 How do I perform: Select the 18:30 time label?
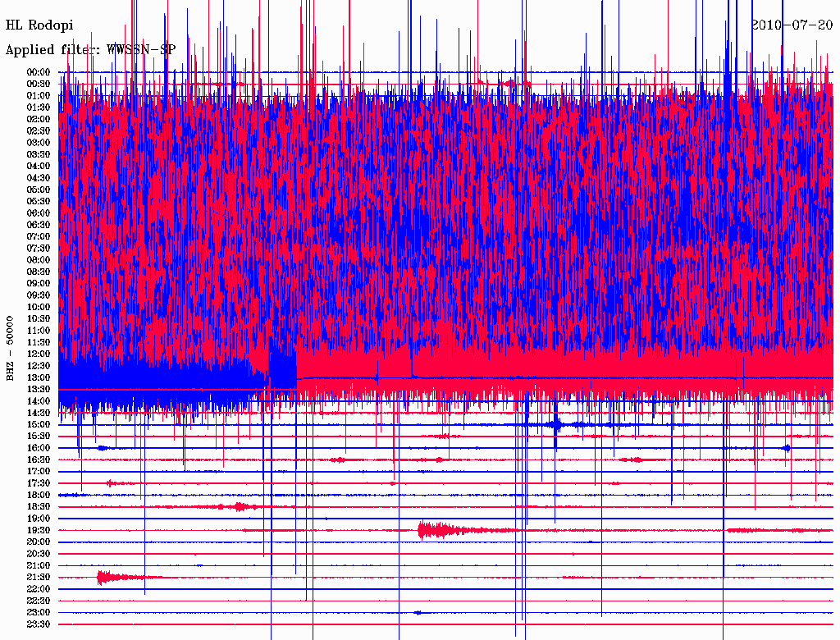[39, 506]
